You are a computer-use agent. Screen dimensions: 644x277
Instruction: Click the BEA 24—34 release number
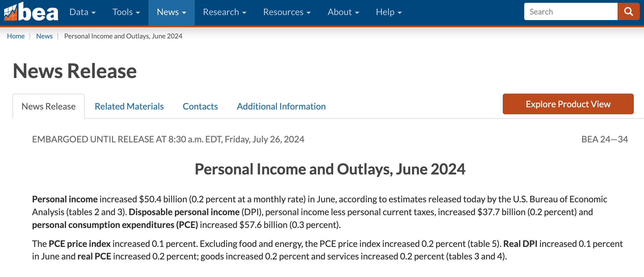[x=604, y=139]
